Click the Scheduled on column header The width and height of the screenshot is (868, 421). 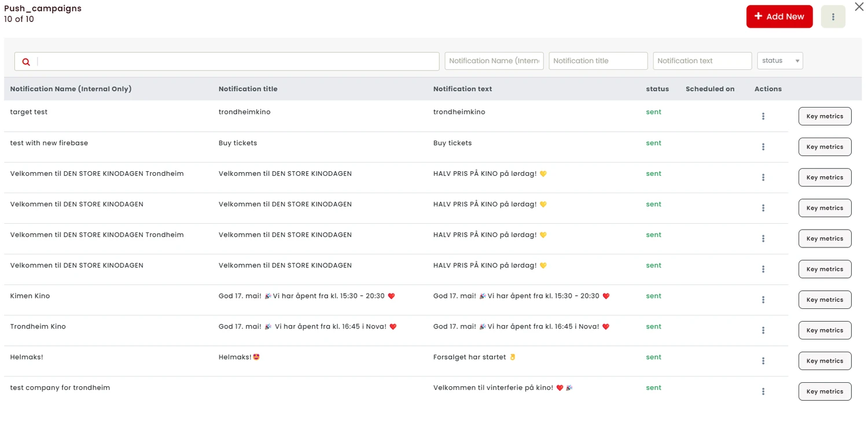(x=710, y=89)
